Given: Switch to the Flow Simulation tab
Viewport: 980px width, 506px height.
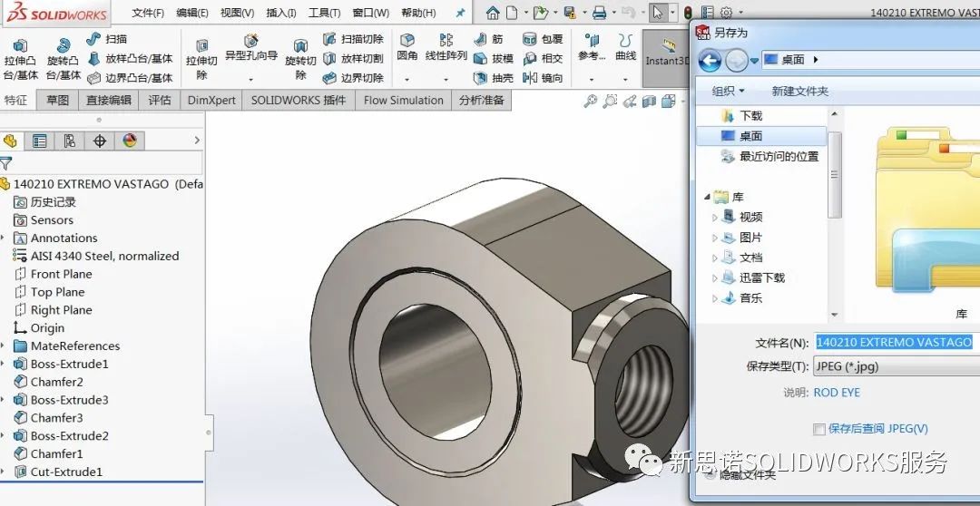Looking at the screenshot, I should pos(403,101).
